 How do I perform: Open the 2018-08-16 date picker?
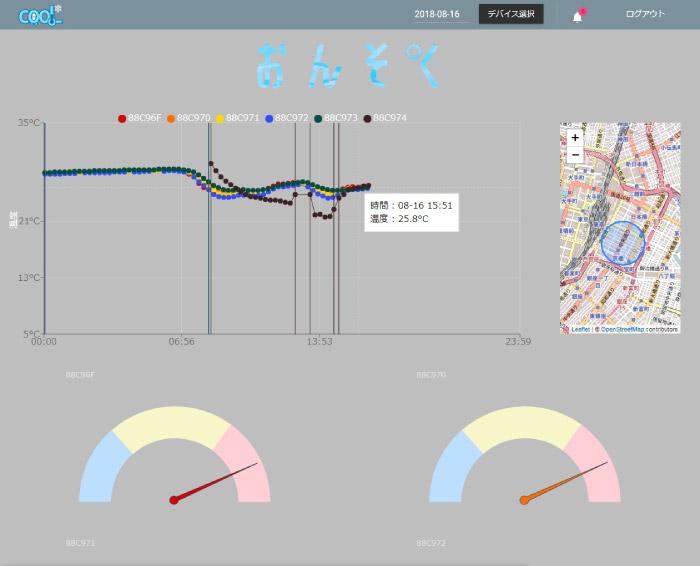[x=437, y=14]
